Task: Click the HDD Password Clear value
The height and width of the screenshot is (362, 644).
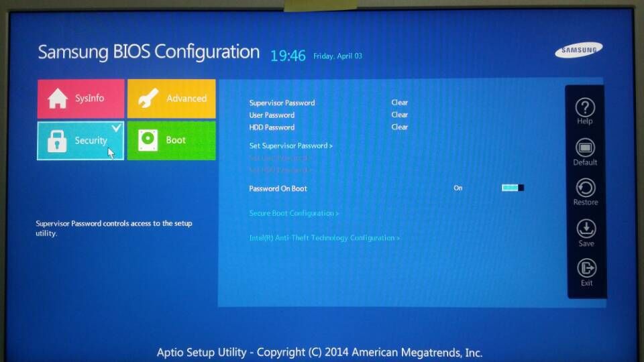Action: click(399, 127)
